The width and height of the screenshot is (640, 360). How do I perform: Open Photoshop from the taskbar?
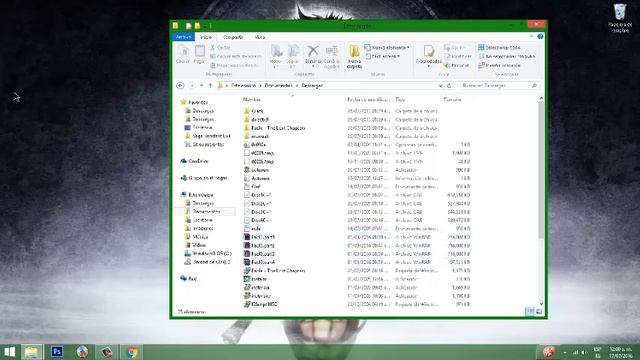point(57,352)
